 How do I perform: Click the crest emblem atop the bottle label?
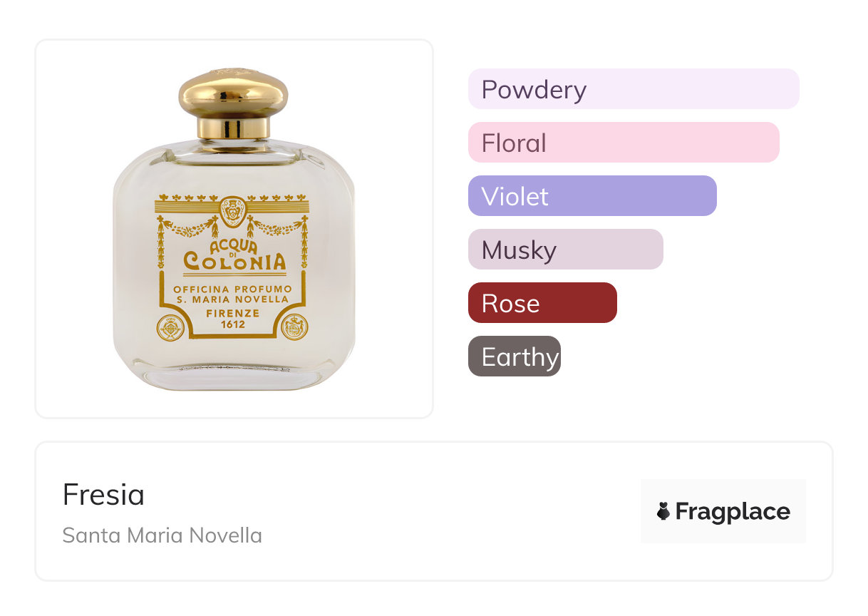232,211
